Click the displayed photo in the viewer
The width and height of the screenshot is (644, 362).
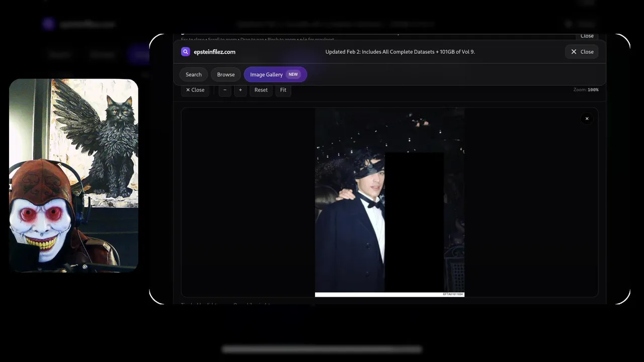click(389, 202)
